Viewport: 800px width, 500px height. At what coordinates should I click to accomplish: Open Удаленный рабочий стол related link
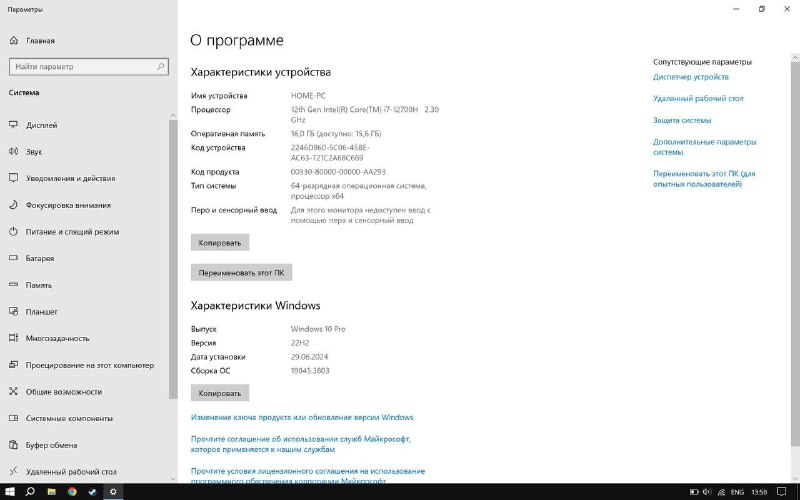698,98
